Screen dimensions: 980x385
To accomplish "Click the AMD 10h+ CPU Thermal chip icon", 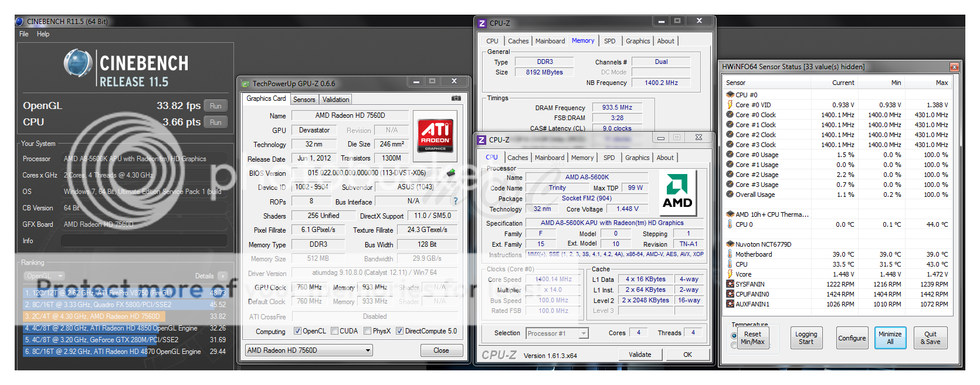I will point(730,214).
